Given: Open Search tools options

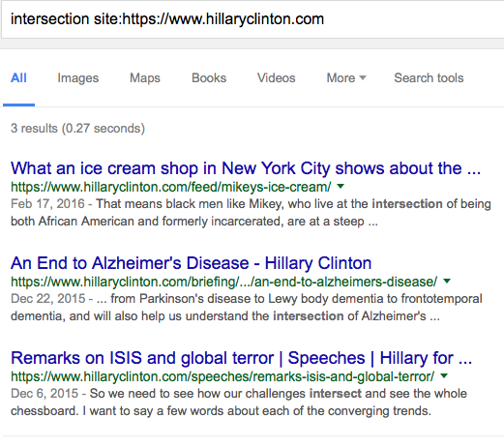Looking at the screenshot, I should [x=429, y=78].
